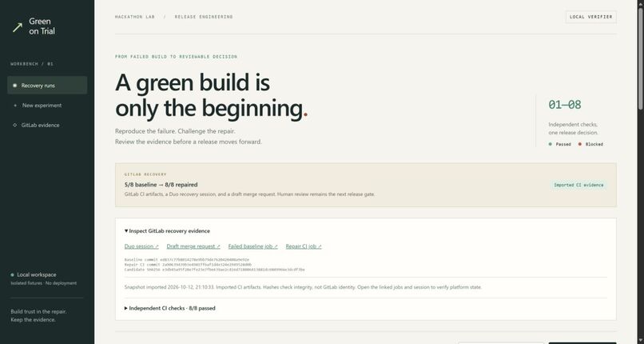Click the Imported CI evidence badge
The image size is (644, 344).
click(578, 185)
